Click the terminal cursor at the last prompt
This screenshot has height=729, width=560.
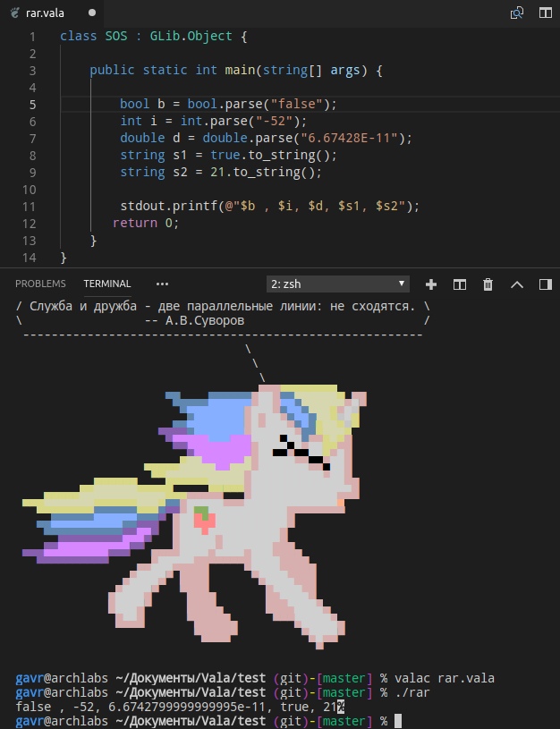tap(398, 722)
